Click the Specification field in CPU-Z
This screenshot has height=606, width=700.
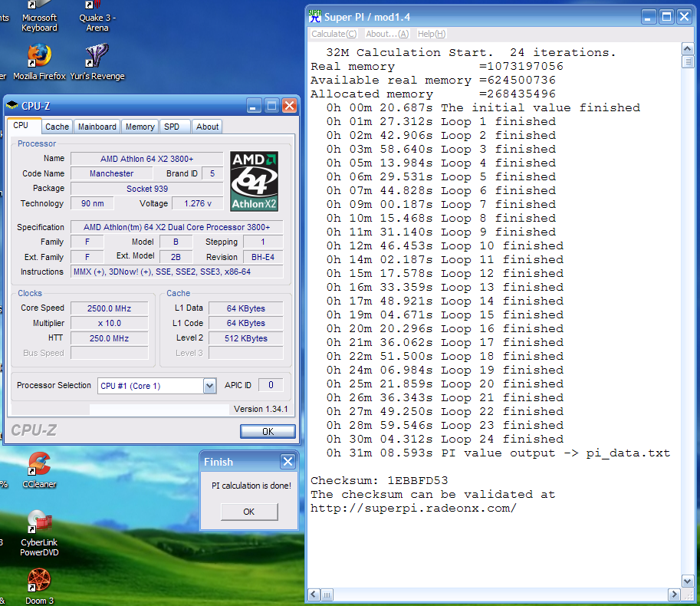tap(177, 227)
